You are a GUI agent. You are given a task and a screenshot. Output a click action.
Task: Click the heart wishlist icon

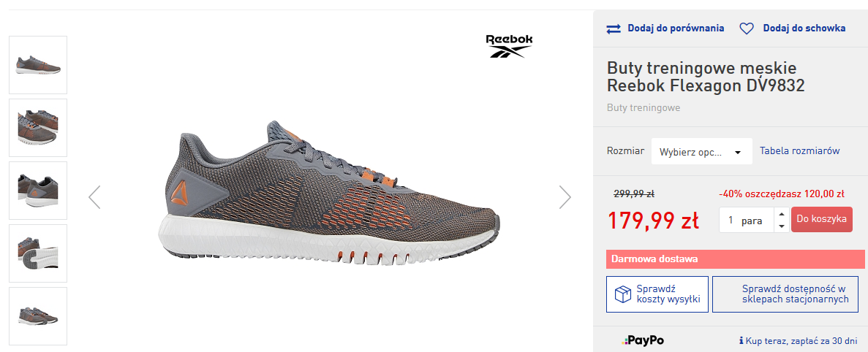pos(747,28)
